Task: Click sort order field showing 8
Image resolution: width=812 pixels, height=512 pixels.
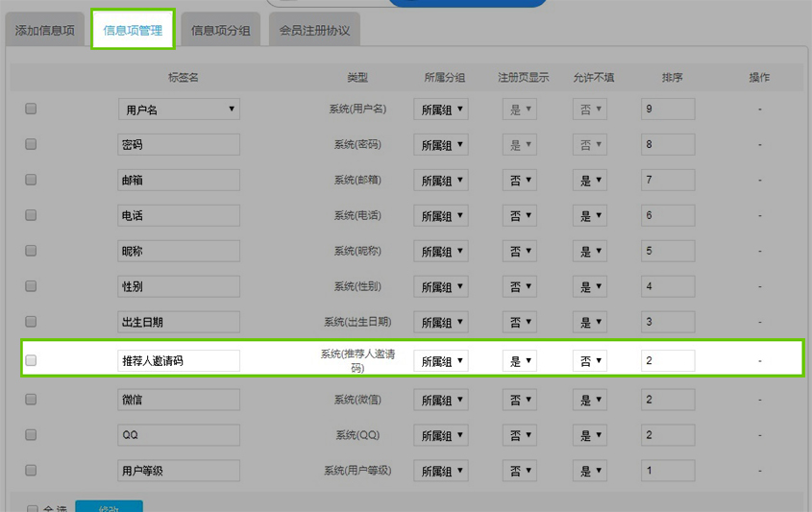Action: point(668,144)
